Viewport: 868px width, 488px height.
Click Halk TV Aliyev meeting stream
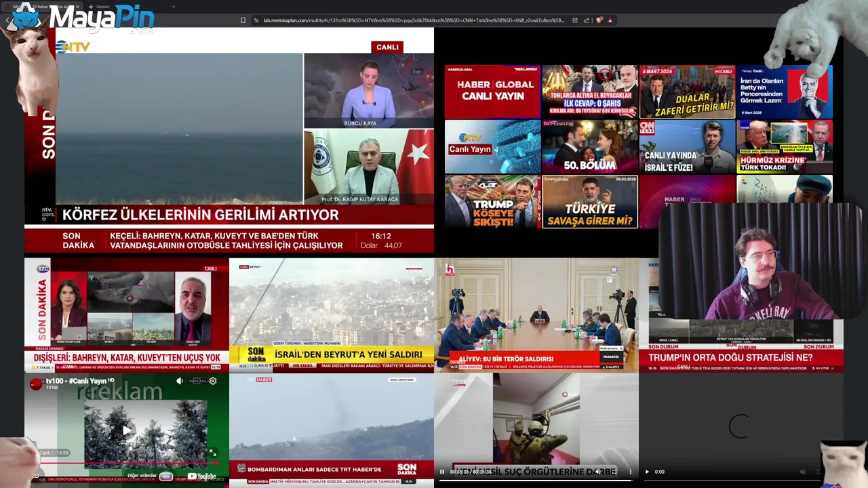(536, 315)
